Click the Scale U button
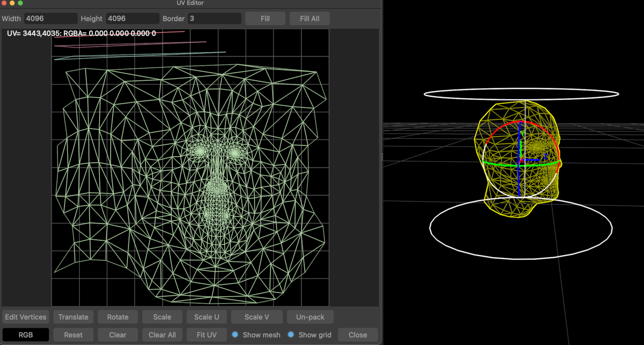644x345 pixels. (207, 317)
